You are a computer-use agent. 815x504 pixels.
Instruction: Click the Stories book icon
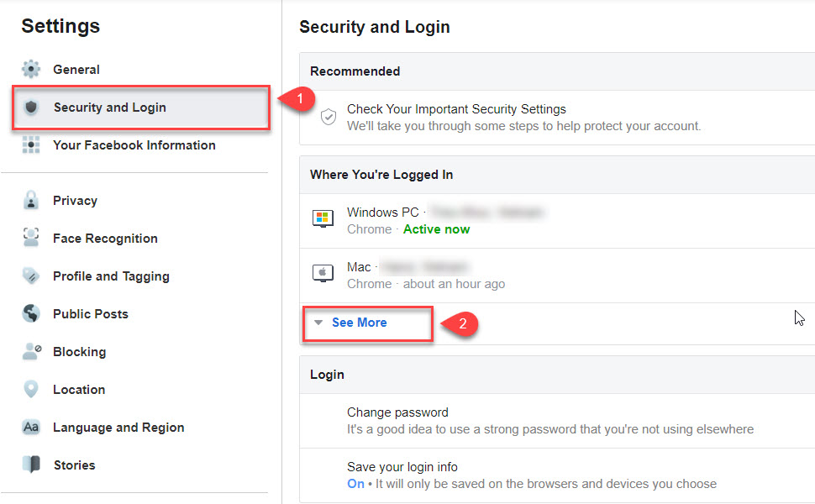point(32,465)
